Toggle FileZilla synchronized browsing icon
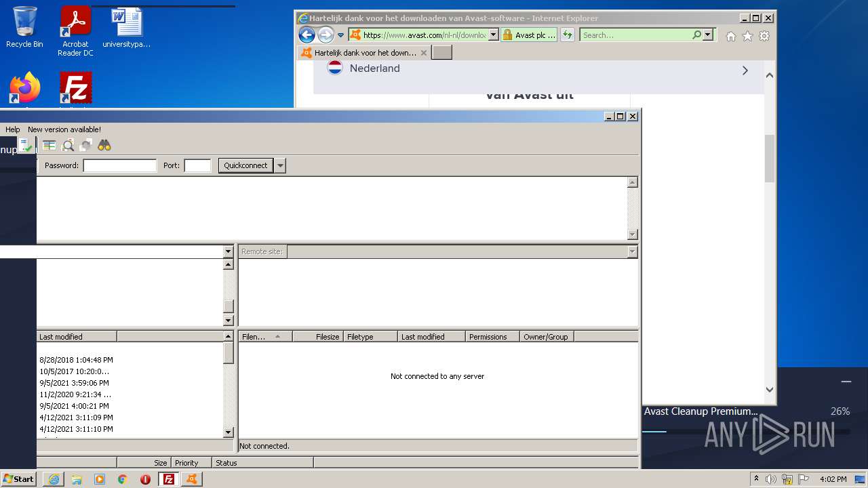This screenshot has height=488, width=868. pos(85,145)
